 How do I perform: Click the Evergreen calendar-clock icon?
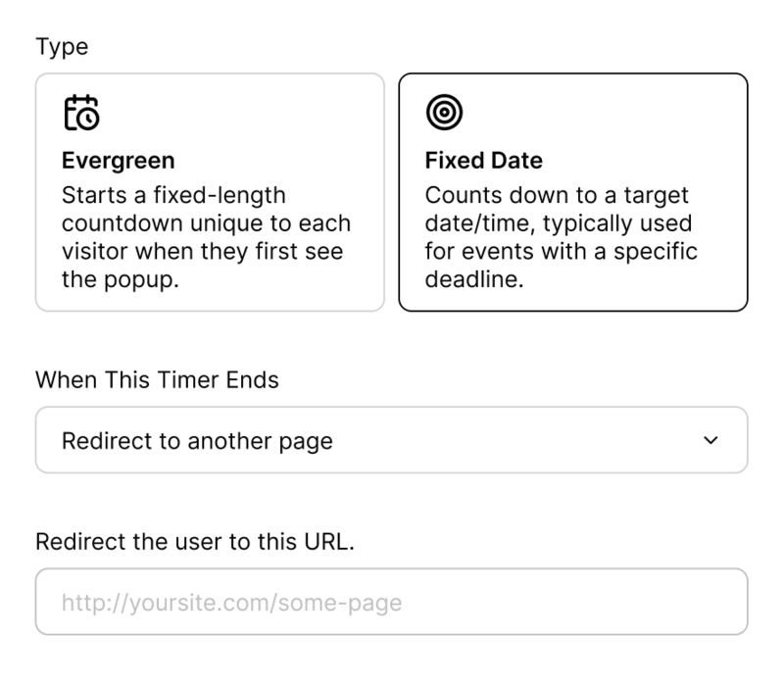coord(82,113)
